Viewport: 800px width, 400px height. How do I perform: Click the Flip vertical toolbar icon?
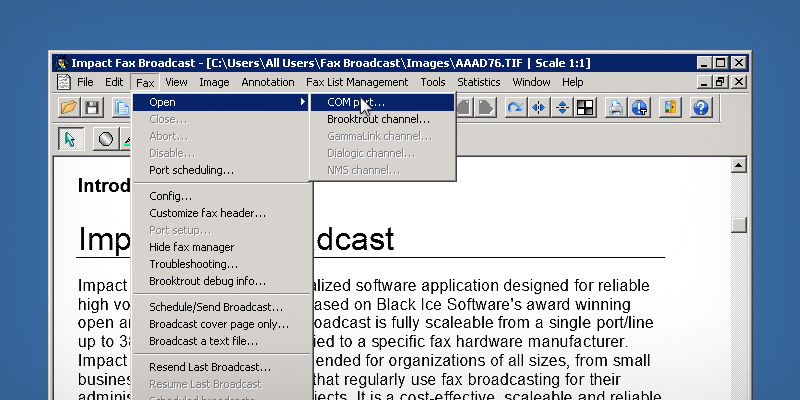(x=562, y=107)
